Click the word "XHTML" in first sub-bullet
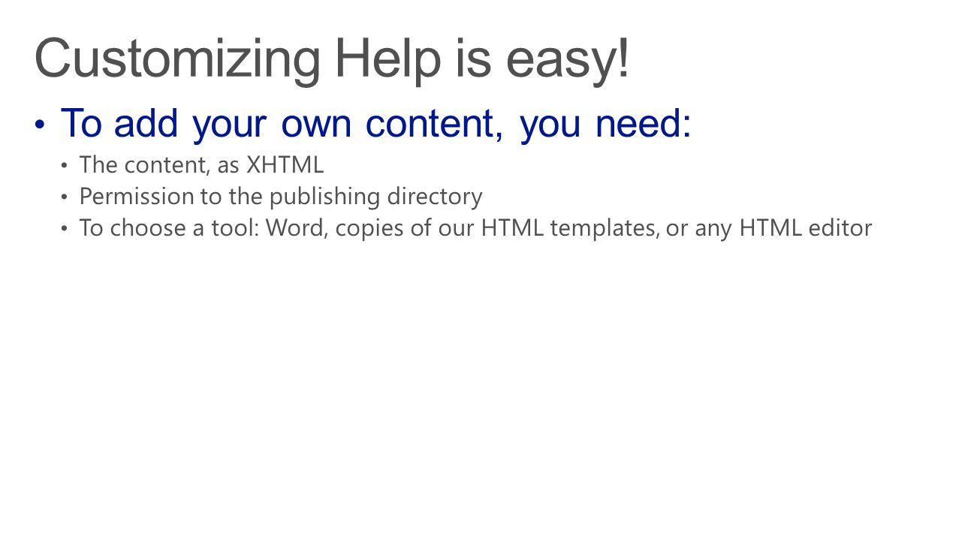 click(285, 164)
